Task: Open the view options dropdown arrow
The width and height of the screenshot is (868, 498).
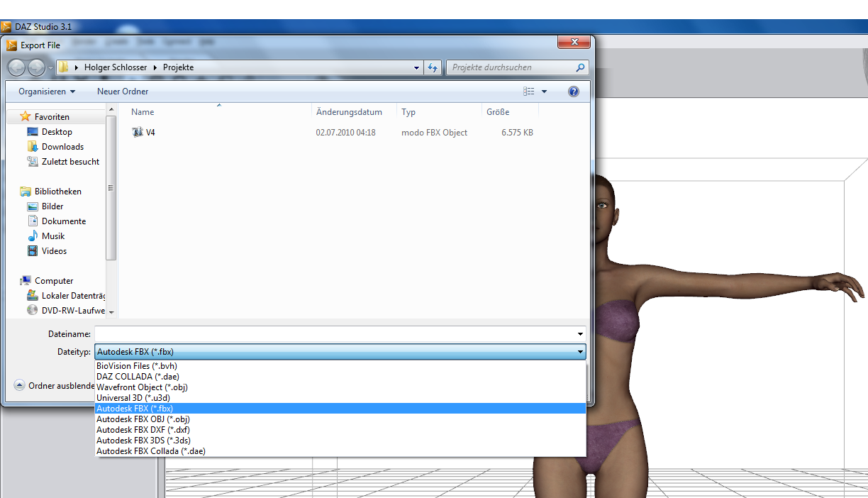Action: 545,92
